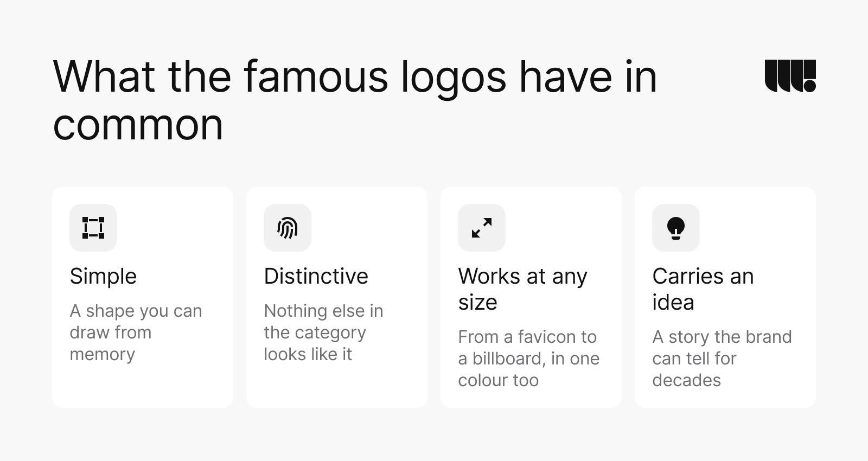This screenshot has width=868, height=461.
Task: Click the description 'From a favicon to a billboard, in one colour too'
Action: tap(529, 358)
